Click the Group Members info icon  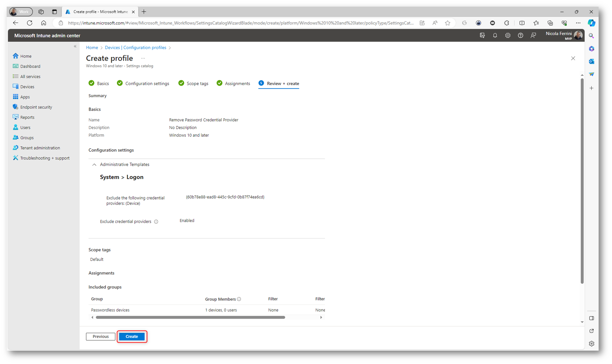click(x=239, y=299)
